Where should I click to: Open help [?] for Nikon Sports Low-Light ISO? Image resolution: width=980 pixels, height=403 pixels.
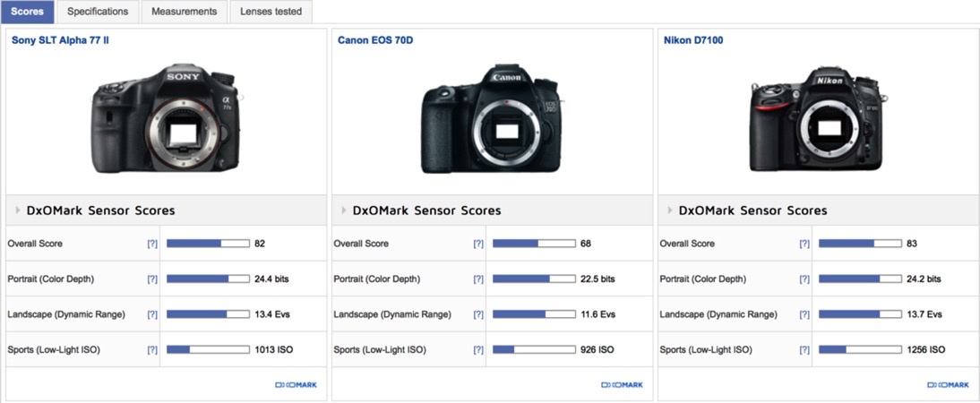(804, 350)
